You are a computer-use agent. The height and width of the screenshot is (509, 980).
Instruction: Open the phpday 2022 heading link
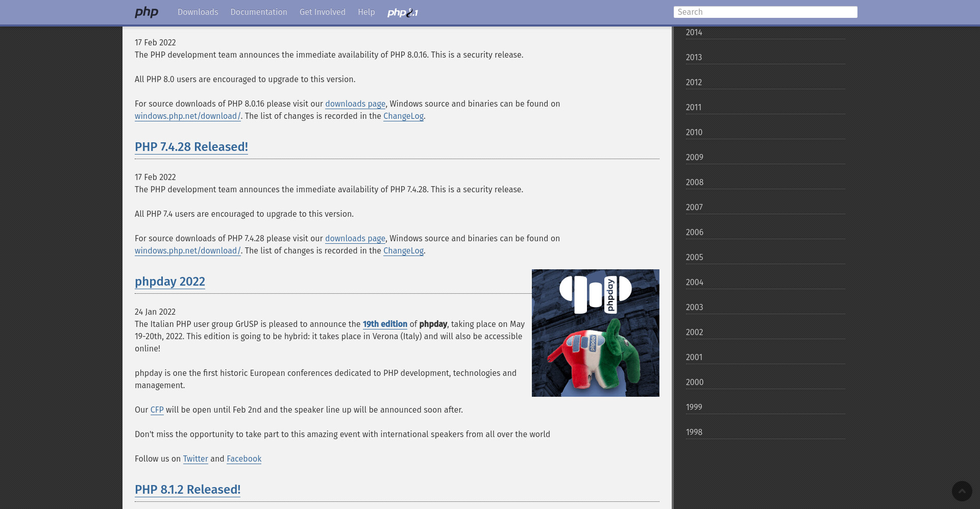pyautogui.click(x=170, y=282)
